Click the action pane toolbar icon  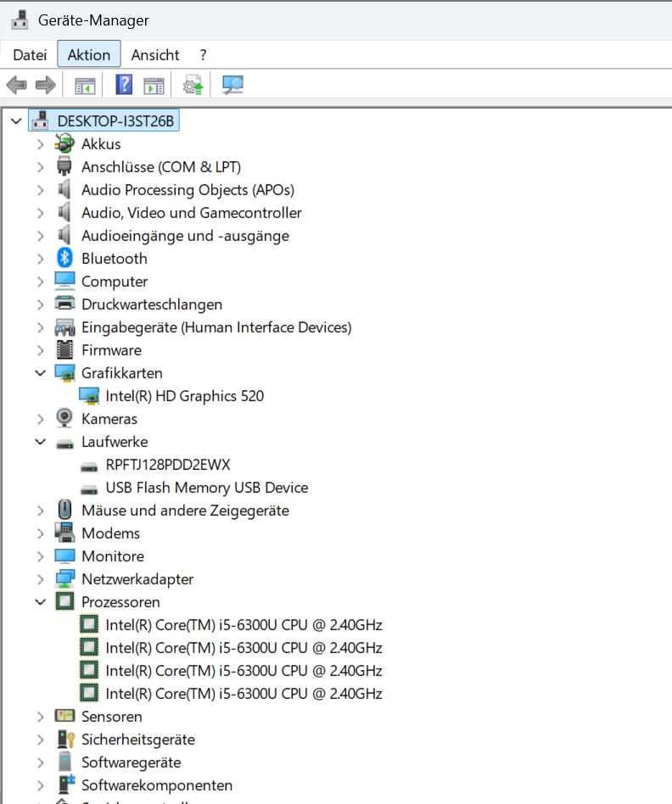(154, 86)
